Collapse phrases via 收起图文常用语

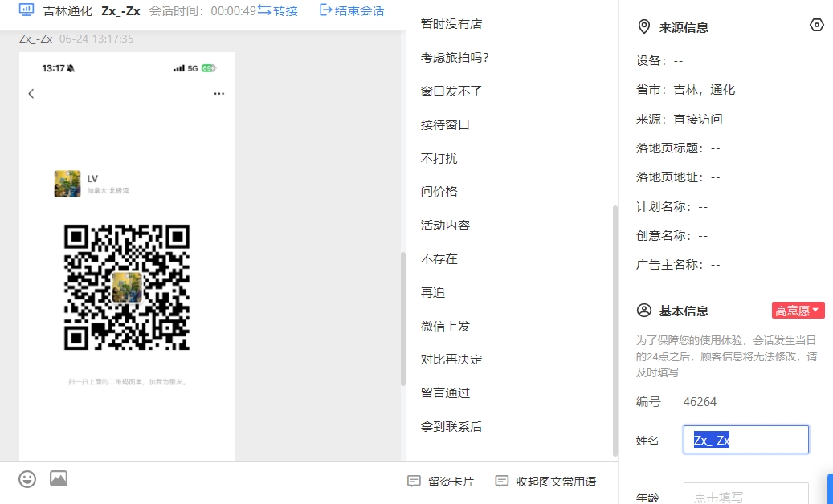(556, 482)
